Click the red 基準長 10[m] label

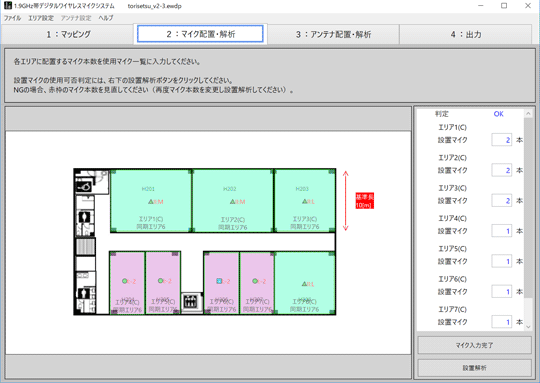pos(364,201)
